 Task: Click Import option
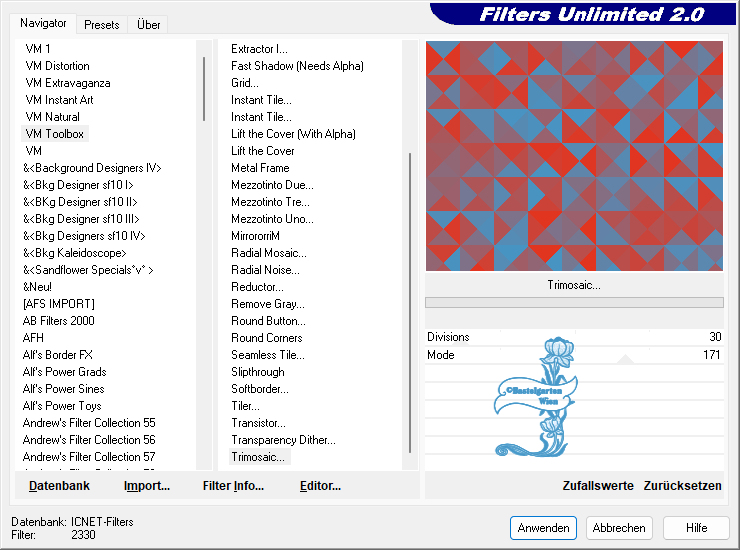(146, 486)
